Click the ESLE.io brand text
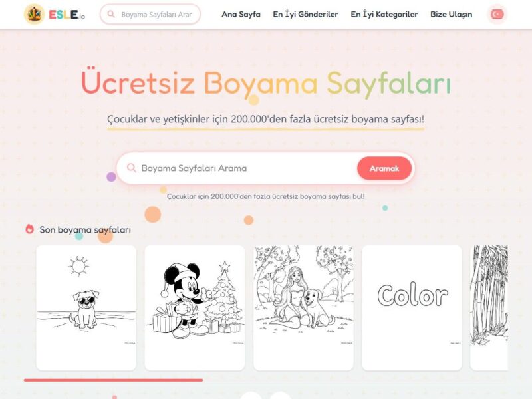The image size is (532, 399). (67, 15)
